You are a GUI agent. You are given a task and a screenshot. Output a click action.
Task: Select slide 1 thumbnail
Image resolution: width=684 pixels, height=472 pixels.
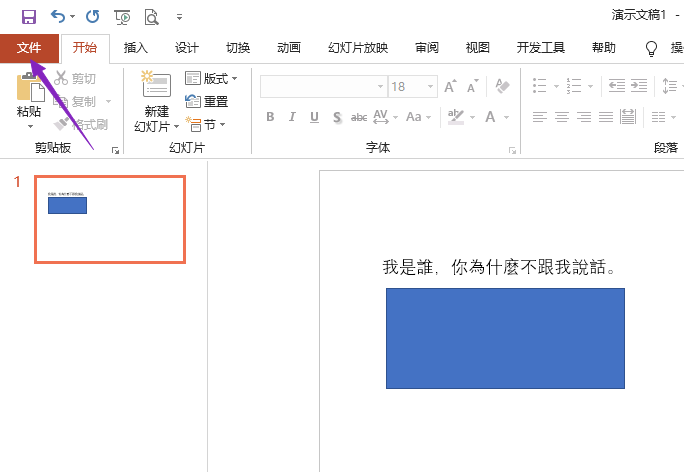110,219
